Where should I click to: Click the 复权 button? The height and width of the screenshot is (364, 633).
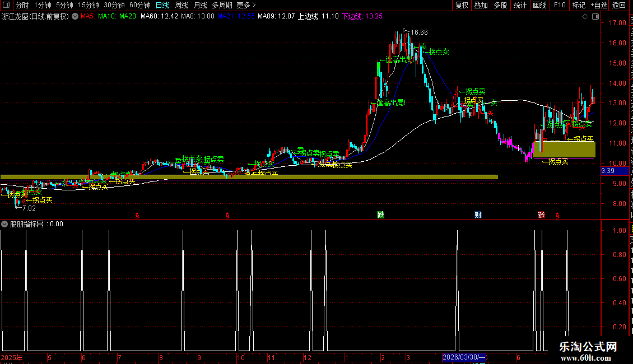pos(462,5)
